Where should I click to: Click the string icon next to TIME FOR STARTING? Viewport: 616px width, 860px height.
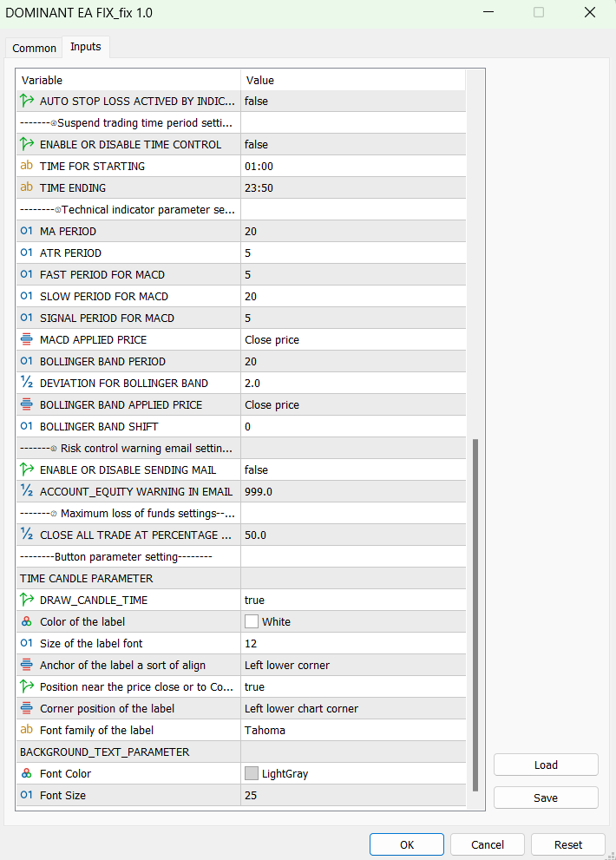tap(26, 166)
